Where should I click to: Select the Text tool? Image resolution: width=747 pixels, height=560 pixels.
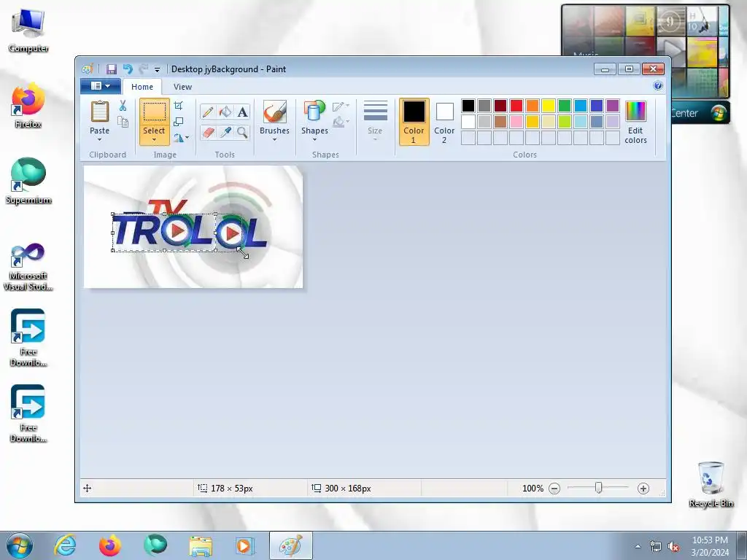pyautogui.click(x=242, y=112)
